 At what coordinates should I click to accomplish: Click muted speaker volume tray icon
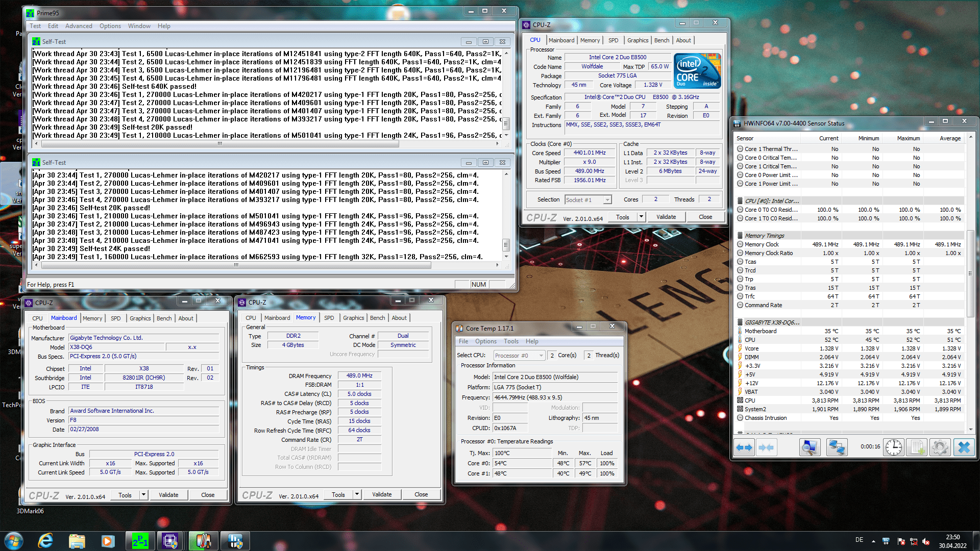click(x=926, y=541)
